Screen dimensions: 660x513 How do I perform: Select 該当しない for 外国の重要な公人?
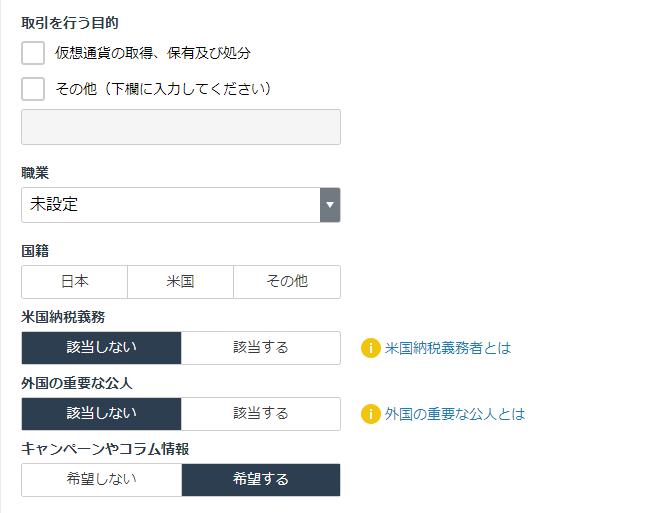click(101, 414)
